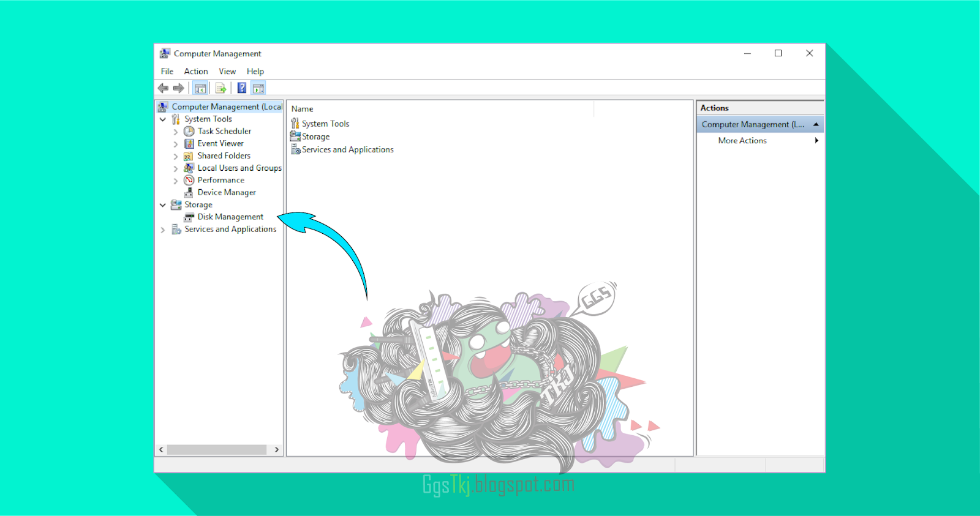
Task: Select Computer Management (Local) root node
Action: 227,107
